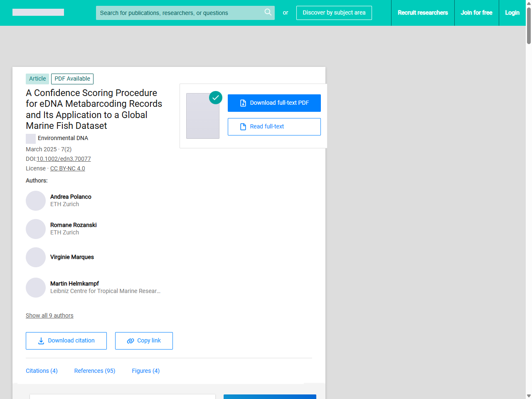Image resolution: width=532 pixels, height=399 pixels.
Task: Open Romane Rozanski's profile name
Action: tap(74, 225)
